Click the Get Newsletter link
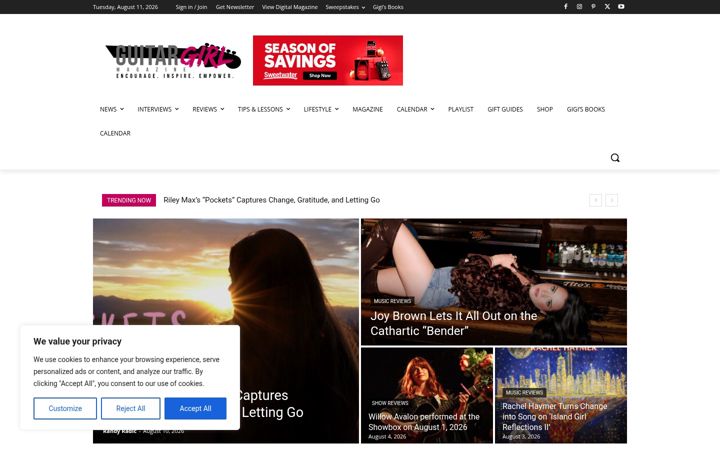Image resolution: width=720 pixels, height=450 pixels. coord(235,7)
